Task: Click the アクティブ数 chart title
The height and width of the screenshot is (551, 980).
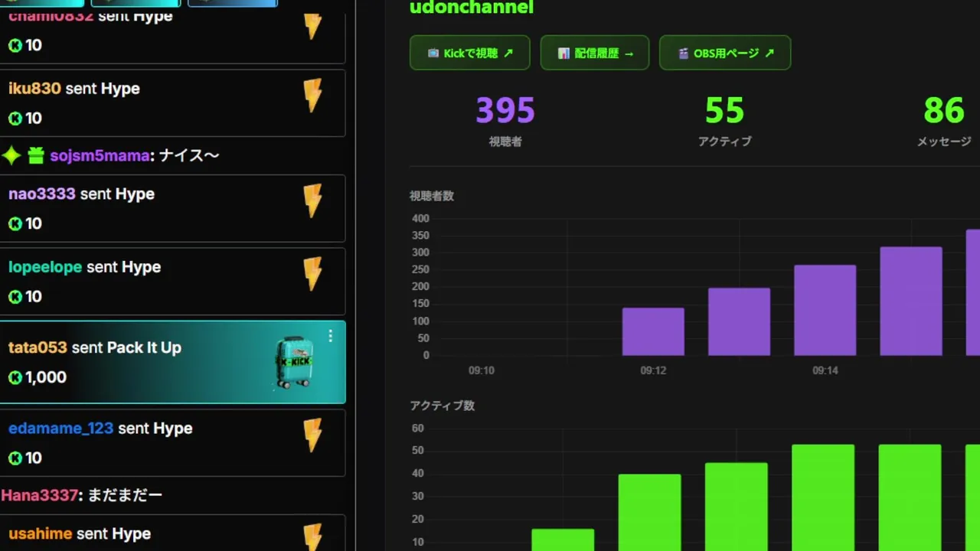Action: [x=443, y=406]
